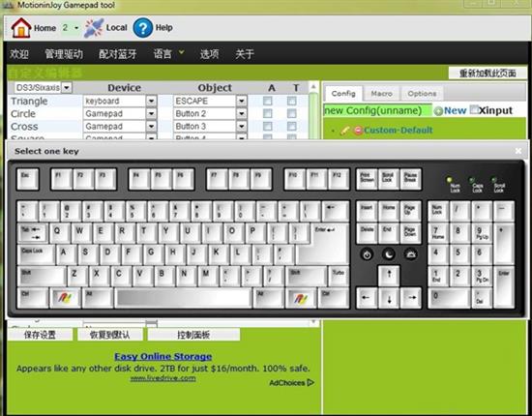This screenshot has width=532, height=416.
Task: Select the Backspace key
Action: pos(336,211)
